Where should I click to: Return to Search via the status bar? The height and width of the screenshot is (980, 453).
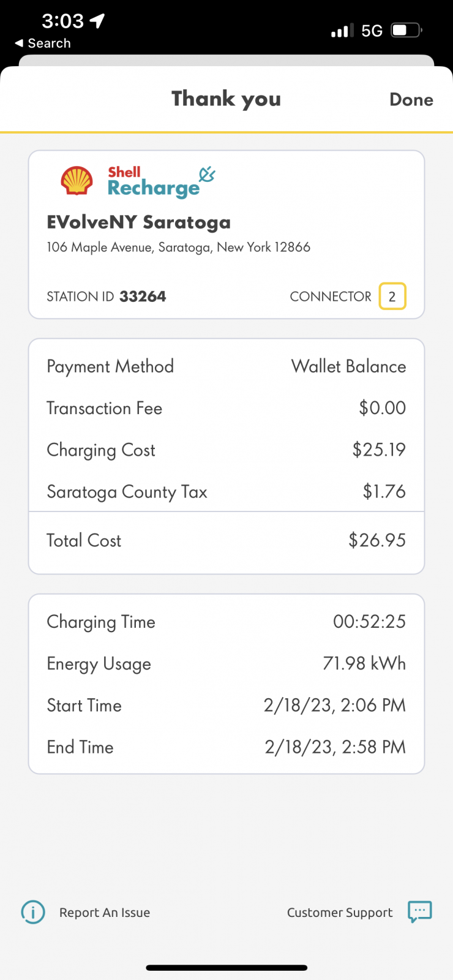(49, 43)
